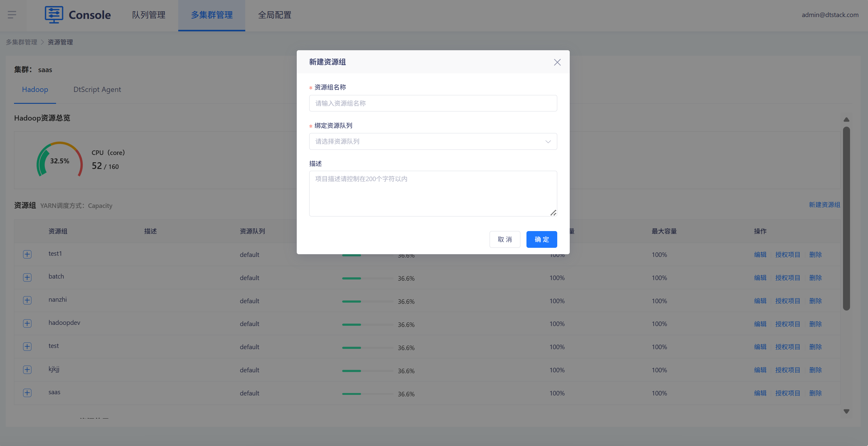Click the scrollbar up arrow
Viewport: 868px width, 446px height.
point(846,120)
